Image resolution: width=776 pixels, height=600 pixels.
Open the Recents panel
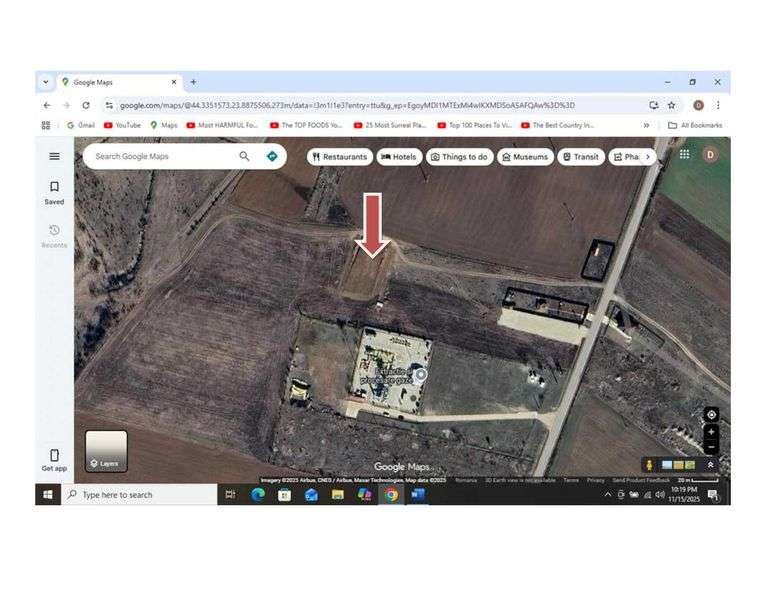pyautogui.click(x=54, y=236)
